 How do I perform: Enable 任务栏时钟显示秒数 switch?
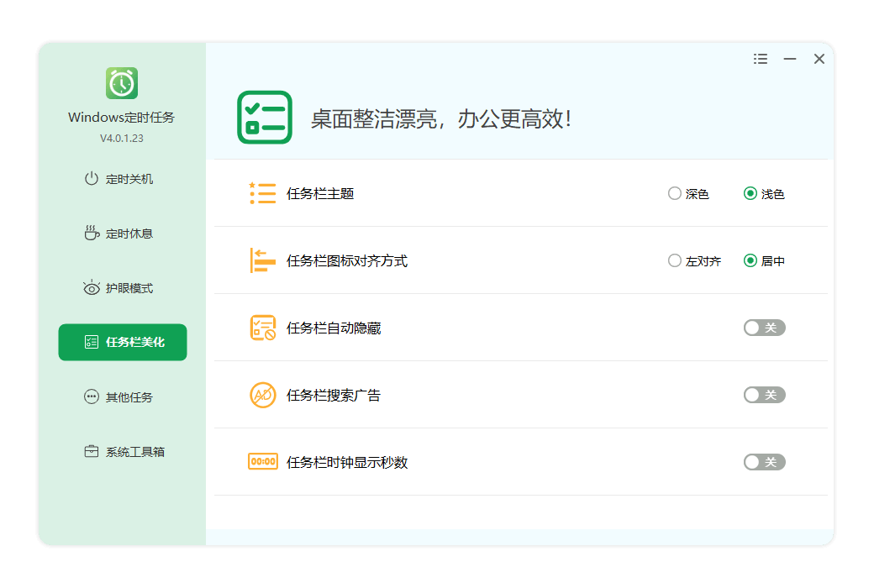[764, 462]
